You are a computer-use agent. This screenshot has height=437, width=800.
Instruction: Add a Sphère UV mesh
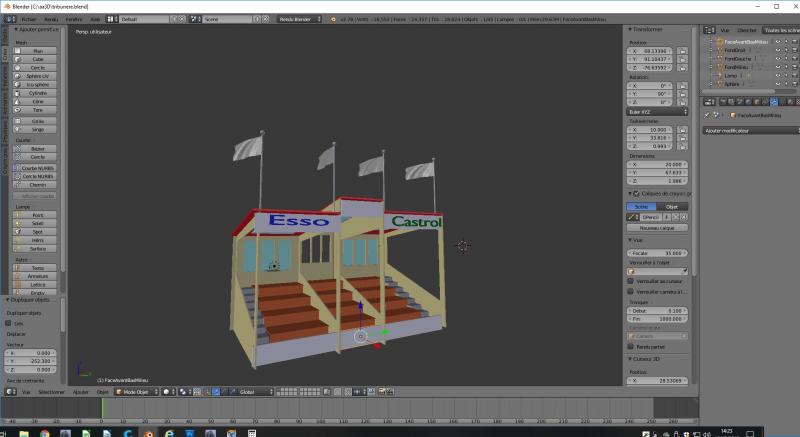click(x=38, y=76)
